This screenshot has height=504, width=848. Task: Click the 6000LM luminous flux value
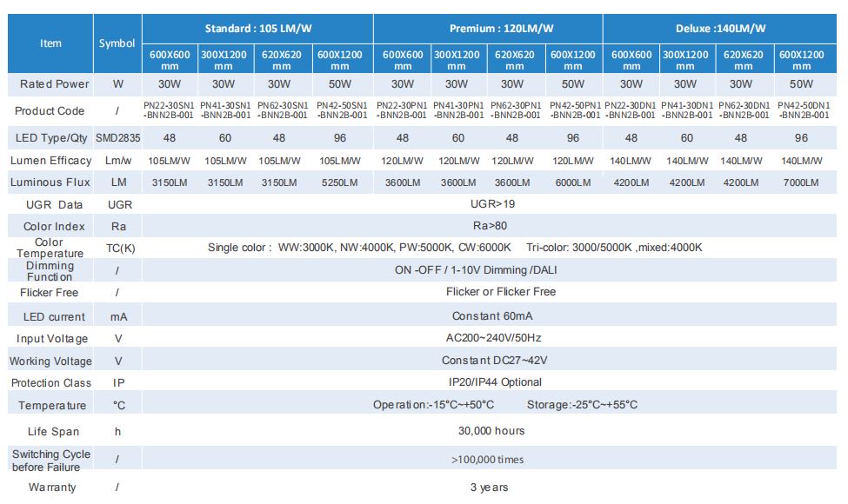click(x=572, y=182)
